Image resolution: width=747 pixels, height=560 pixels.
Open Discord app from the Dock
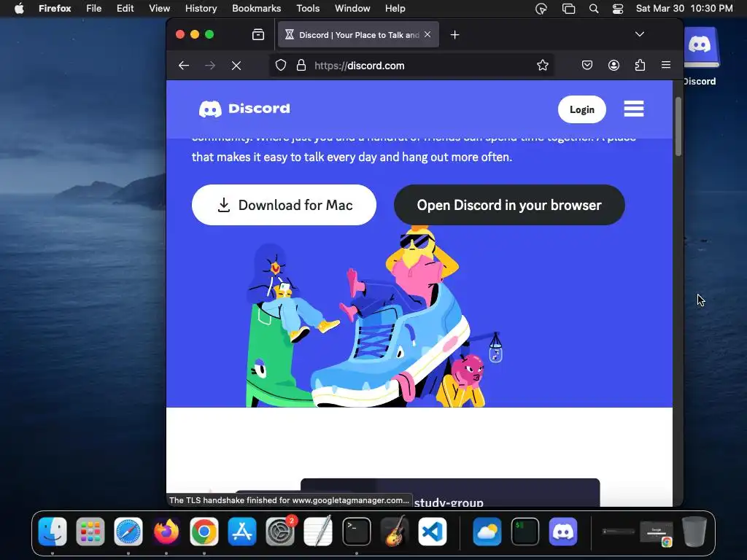click(563, 532)
